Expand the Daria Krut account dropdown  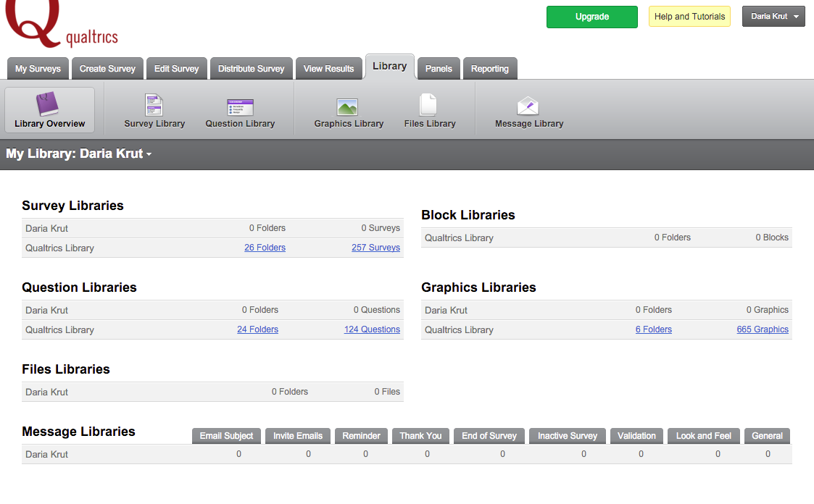pyautogui.click(x=773, y=17)
